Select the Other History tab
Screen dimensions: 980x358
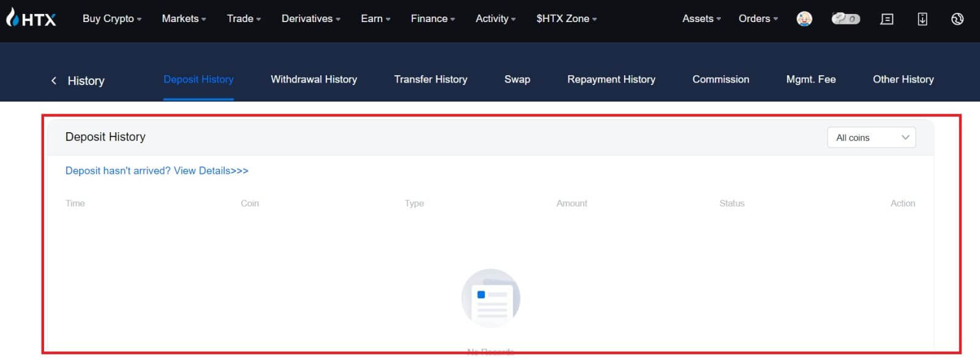903,80
